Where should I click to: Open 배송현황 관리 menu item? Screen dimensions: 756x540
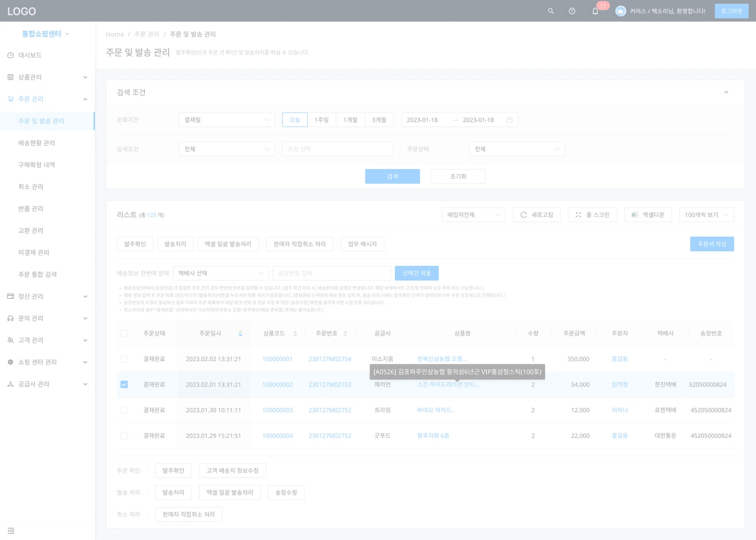click(x=48, y=143)
